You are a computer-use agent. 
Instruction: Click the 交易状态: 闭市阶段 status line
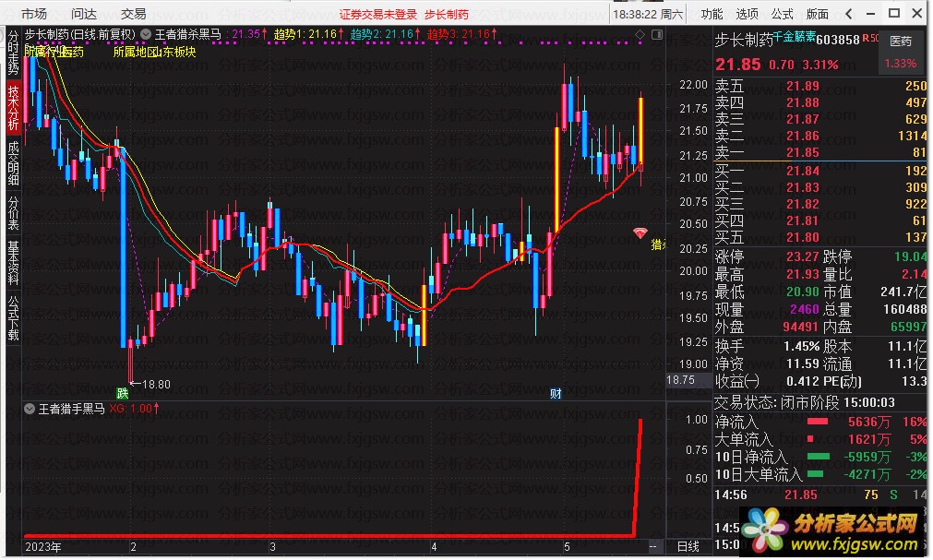click(805, 403)
